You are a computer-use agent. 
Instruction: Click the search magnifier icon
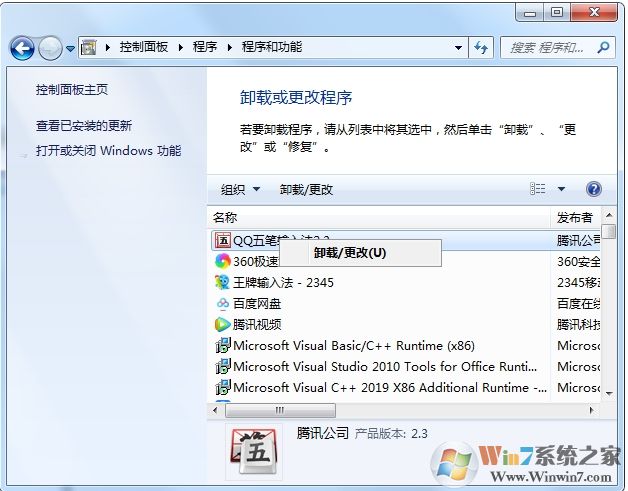click(x=603, y=48)
